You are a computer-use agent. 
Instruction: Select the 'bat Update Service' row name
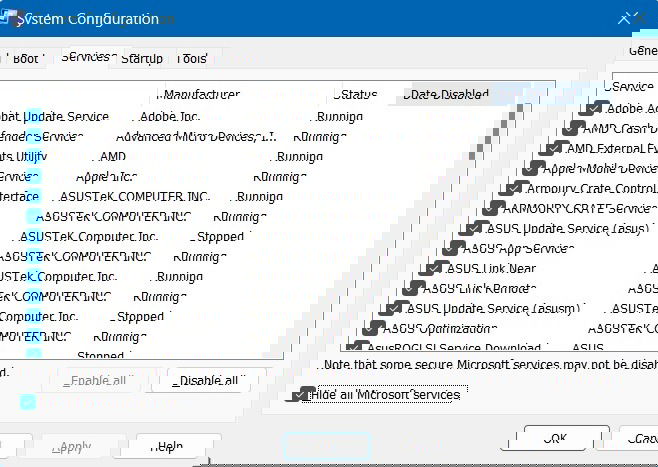coord(54,116)
